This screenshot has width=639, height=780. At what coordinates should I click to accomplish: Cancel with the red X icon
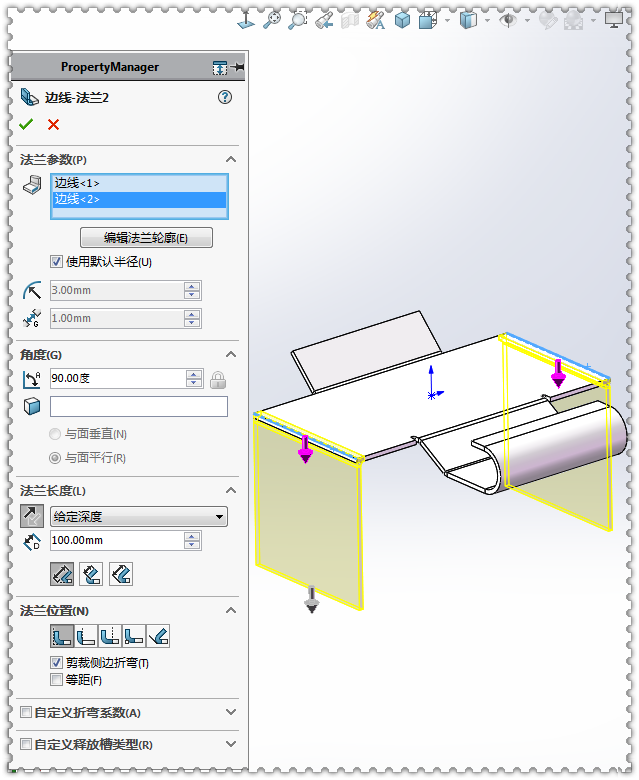[x=53, y=124]
